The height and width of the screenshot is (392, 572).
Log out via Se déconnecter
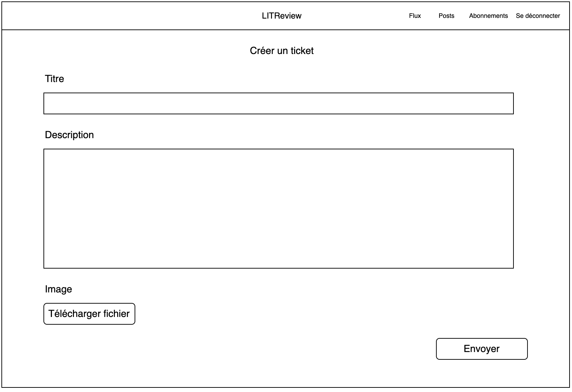tap(538, 16)
